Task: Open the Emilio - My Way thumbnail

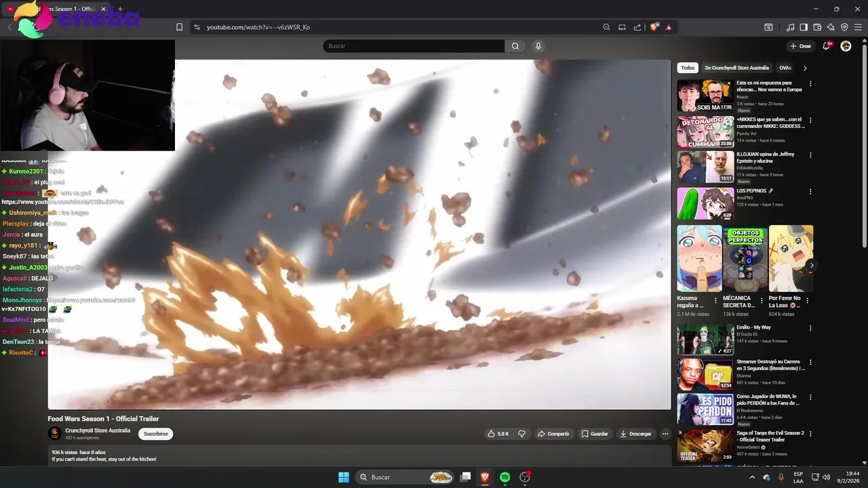Action: click(705, 339)
